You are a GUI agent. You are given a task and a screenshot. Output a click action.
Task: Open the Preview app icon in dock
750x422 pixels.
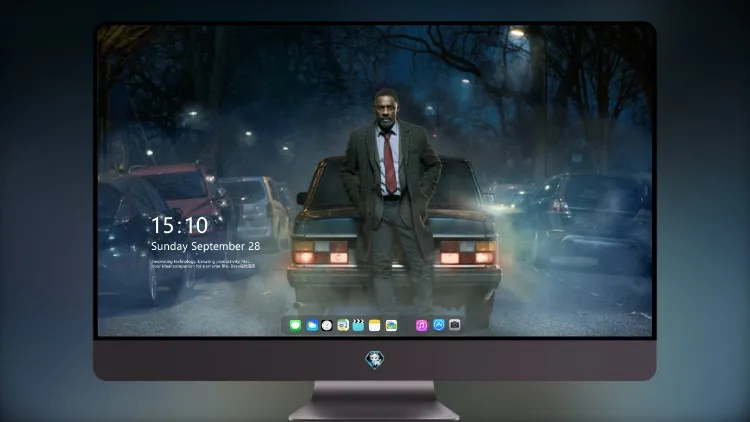343,325
